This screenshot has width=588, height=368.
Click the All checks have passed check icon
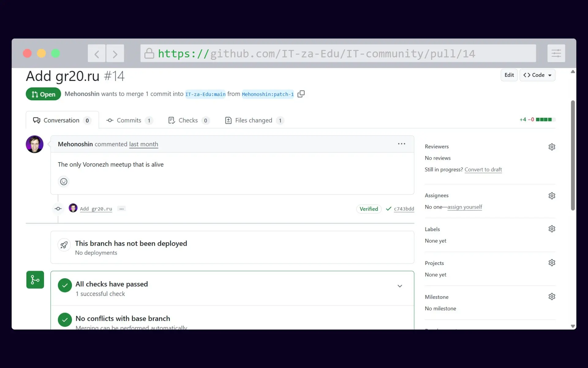[x=65, y=286]
